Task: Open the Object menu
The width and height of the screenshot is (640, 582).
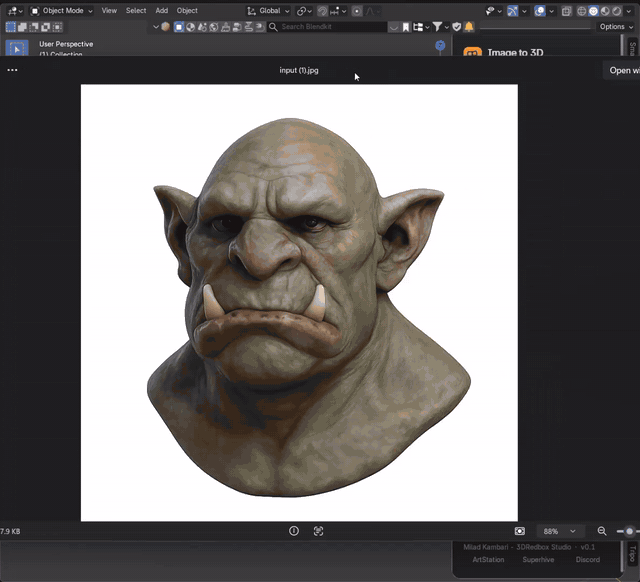Action: [187, 11]
